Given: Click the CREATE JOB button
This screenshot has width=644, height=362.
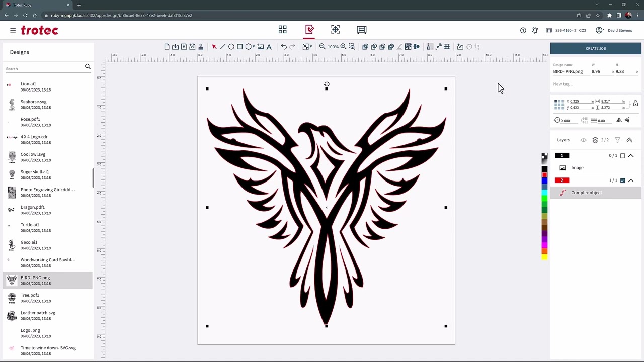Looking at the screenshot, I should (596, 49).
